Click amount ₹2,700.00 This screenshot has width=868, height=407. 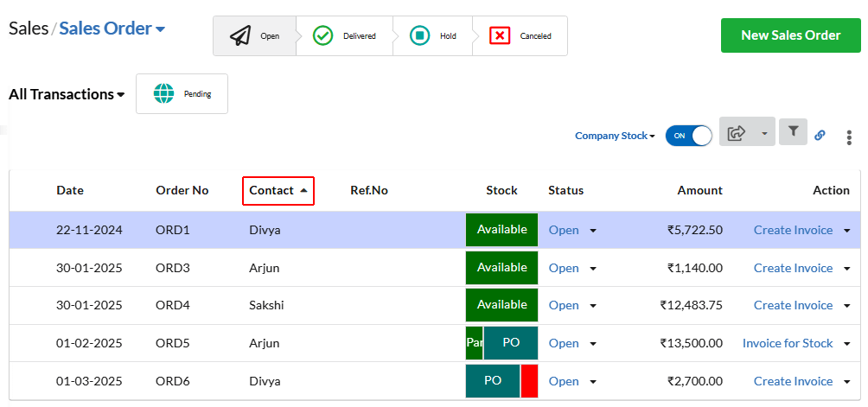coord(695,382)
